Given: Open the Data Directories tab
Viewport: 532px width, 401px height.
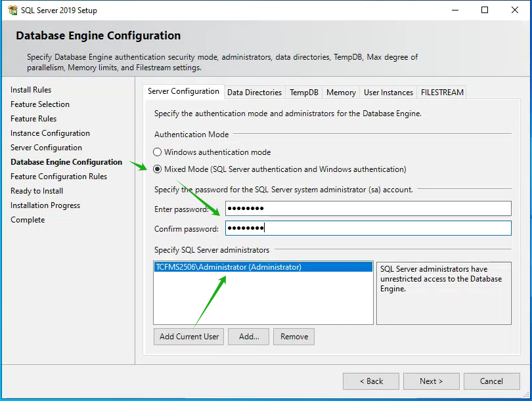Looking at the screenshot, I should coord(254,92).
